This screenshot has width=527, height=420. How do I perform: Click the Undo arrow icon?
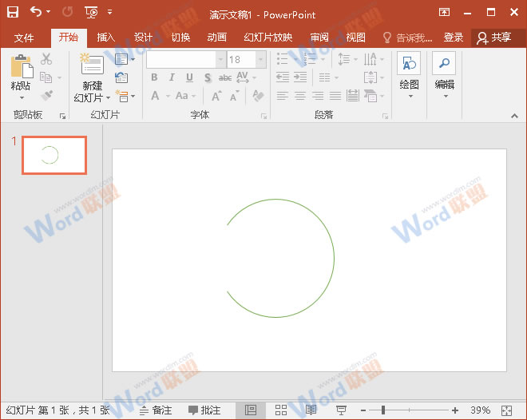36,12
